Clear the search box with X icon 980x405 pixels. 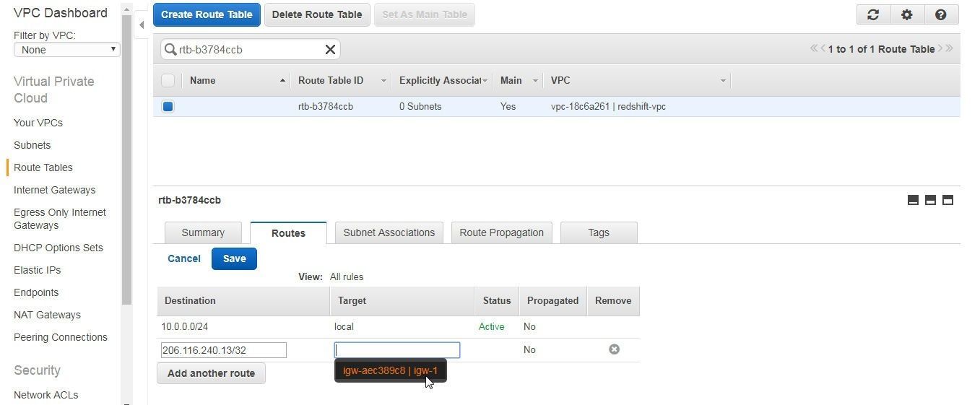click(330, 49)
